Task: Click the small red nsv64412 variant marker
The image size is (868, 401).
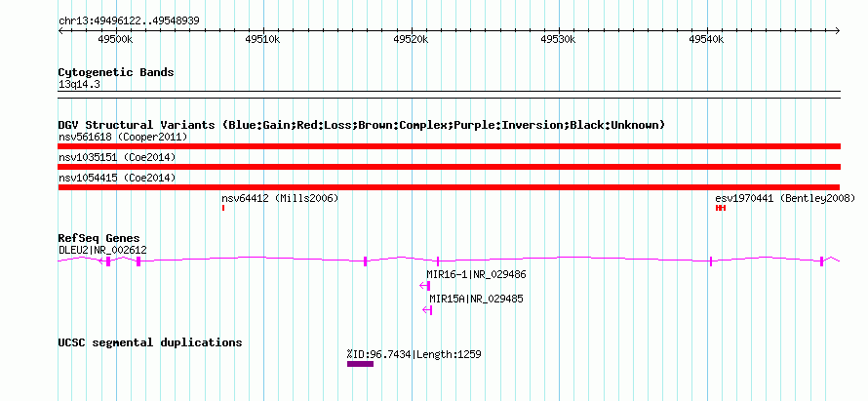Action: click(222, 208)
